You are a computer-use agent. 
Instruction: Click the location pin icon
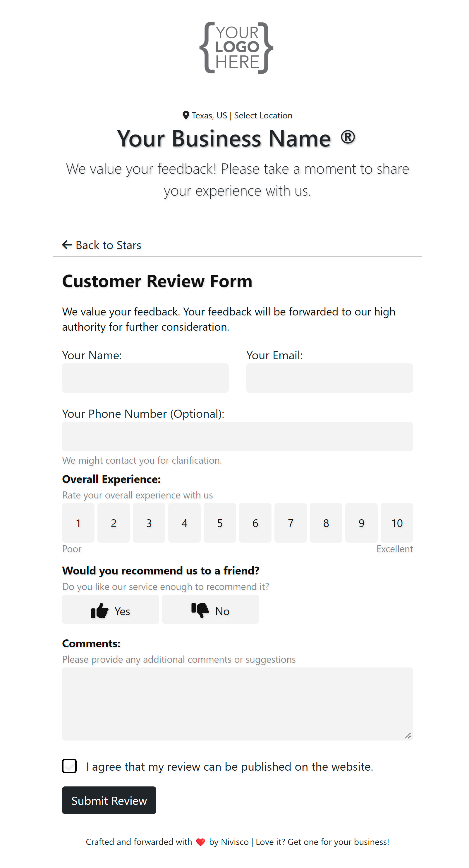coord(185,115)
